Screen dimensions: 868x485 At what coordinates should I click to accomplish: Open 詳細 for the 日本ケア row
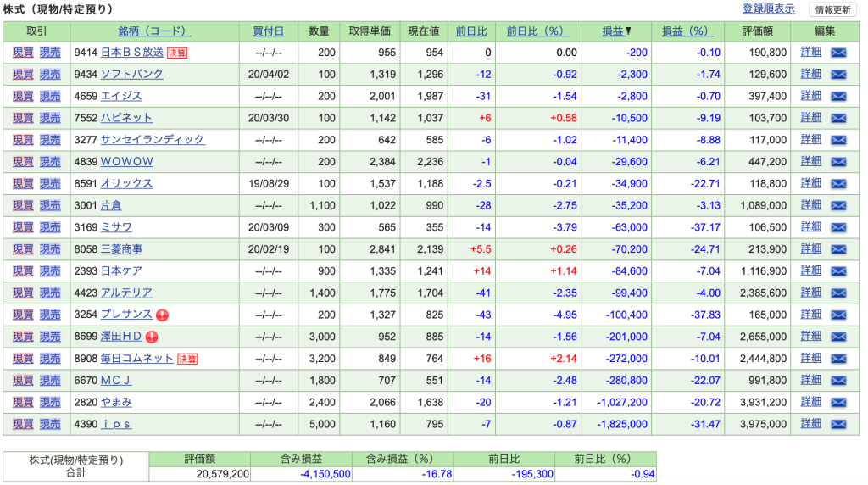pos(811,271)
